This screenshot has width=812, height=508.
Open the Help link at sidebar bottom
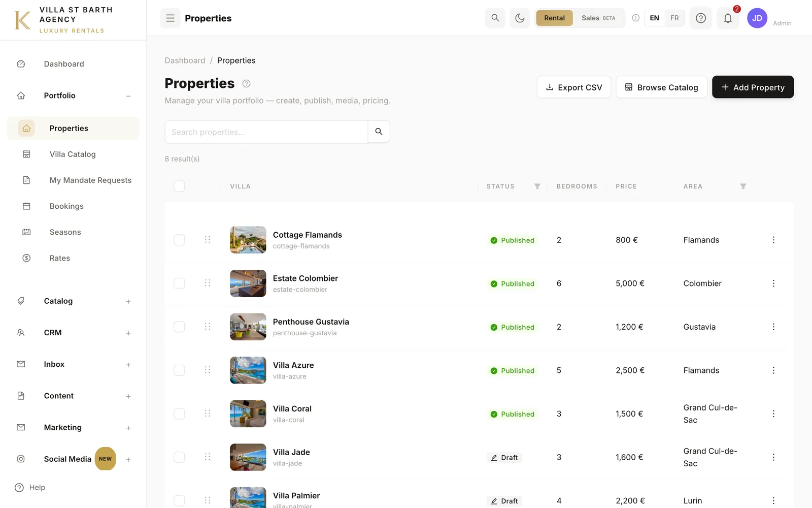[x=30, y=487]
